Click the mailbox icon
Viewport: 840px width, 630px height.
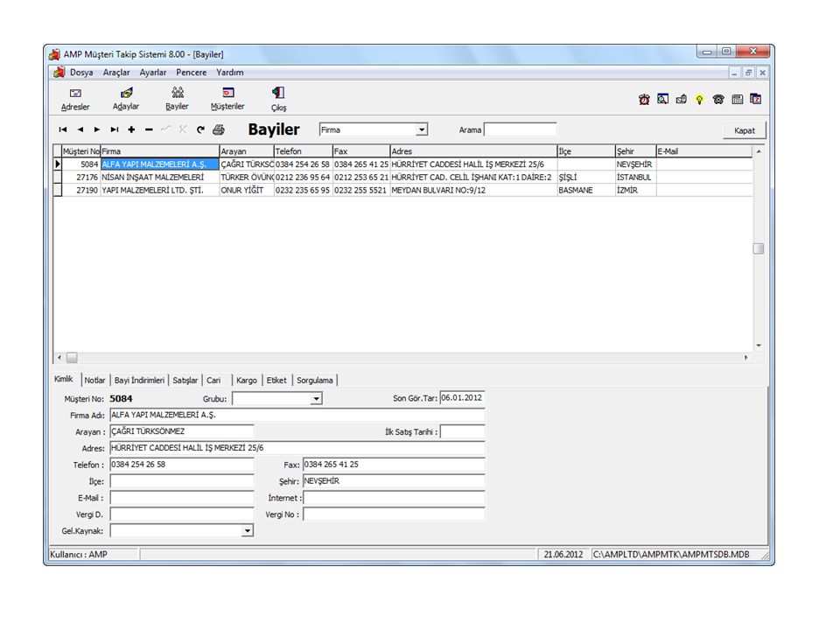[682, 99]
